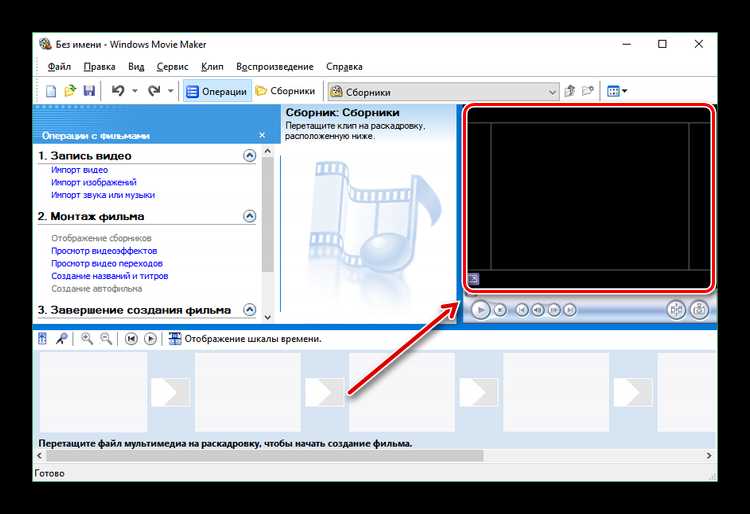The width and height of the screenshot is (750, 514).
Task: Click the storyboard horizontal scrollbar thumb
Action: 265,456
